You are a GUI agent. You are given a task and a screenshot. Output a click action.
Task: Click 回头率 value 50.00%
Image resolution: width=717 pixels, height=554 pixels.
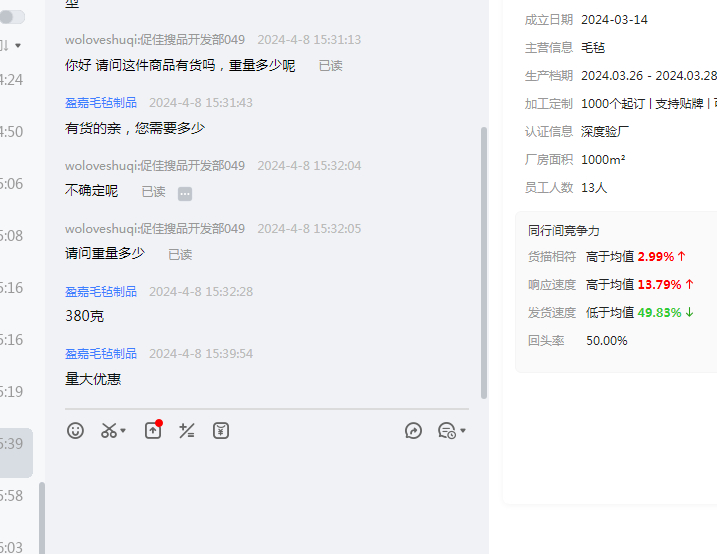tap(607, 341)
